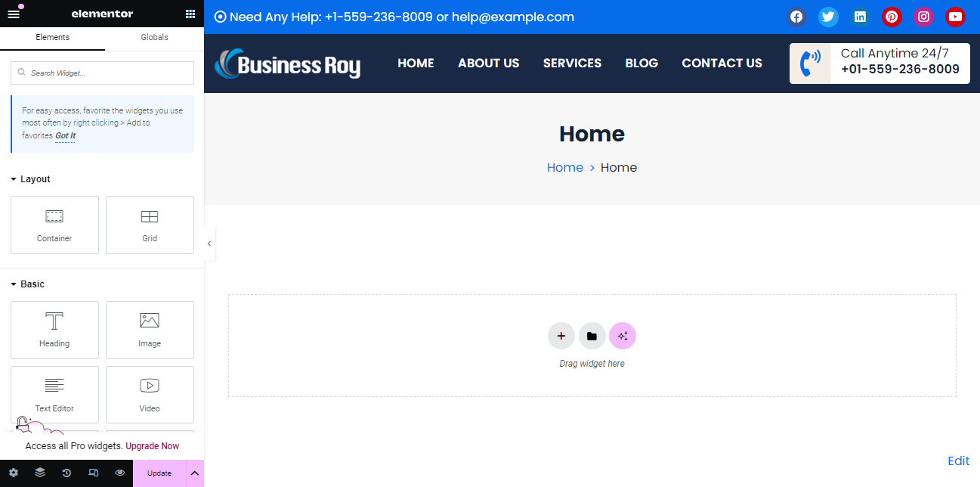The height and width of the screenshot is (487, 980).
Task: Hide the Elementor side panel
Action: (x=209, y=243)
